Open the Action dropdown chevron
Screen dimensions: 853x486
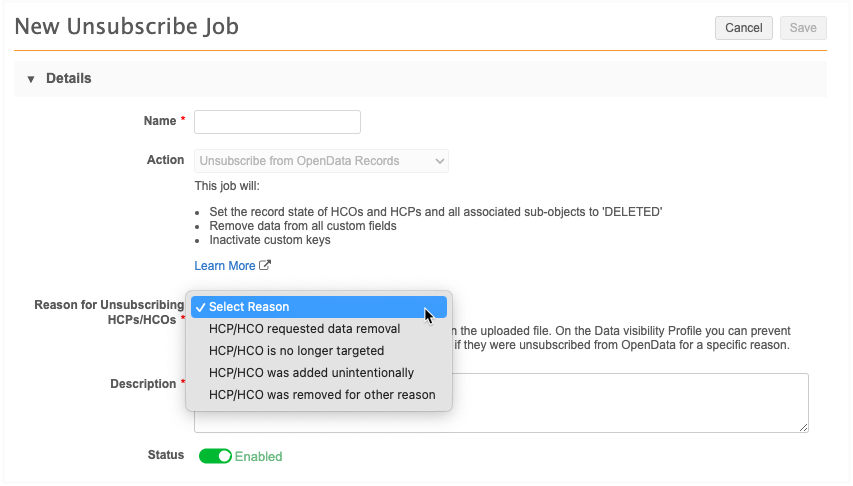click(x=439, y=160)
